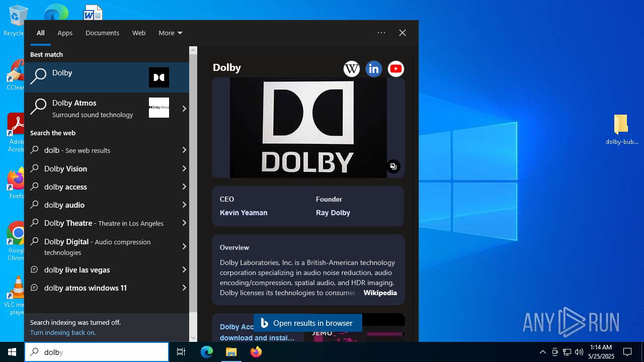The width and height of the screenshot is (644, 362).
Task: Click the taskbar clock showing 1:14 AM
Action: (601, 352)
